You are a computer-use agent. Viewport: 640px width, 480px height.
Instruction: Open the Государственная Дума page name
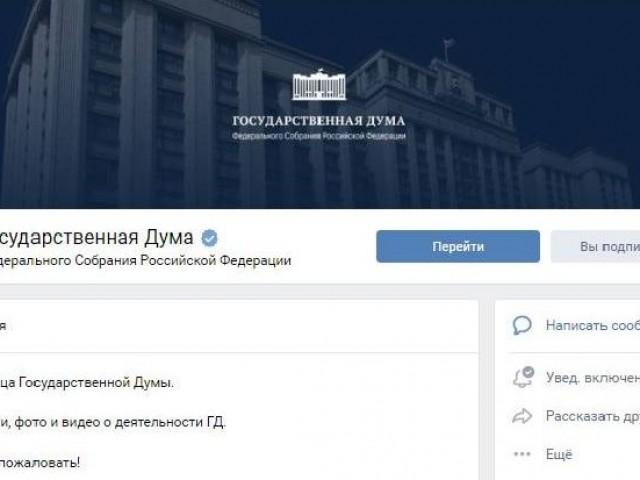97,237
